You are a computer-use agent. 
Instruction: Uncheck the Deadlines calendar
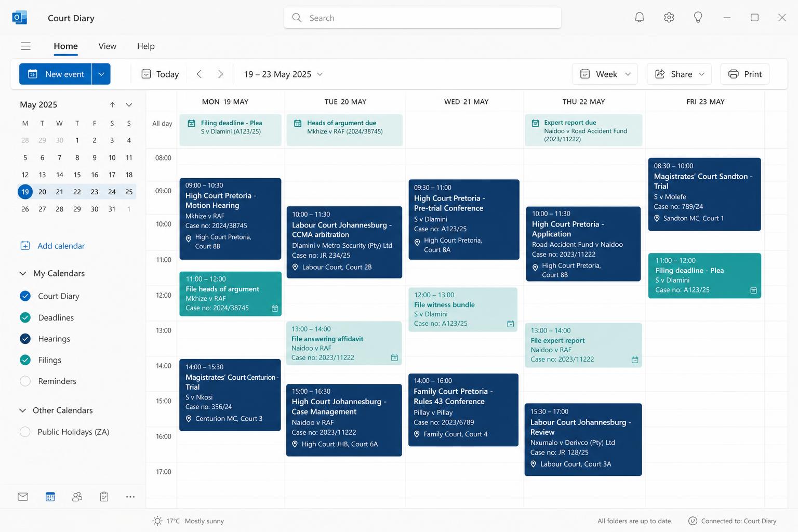pos(25,317)
